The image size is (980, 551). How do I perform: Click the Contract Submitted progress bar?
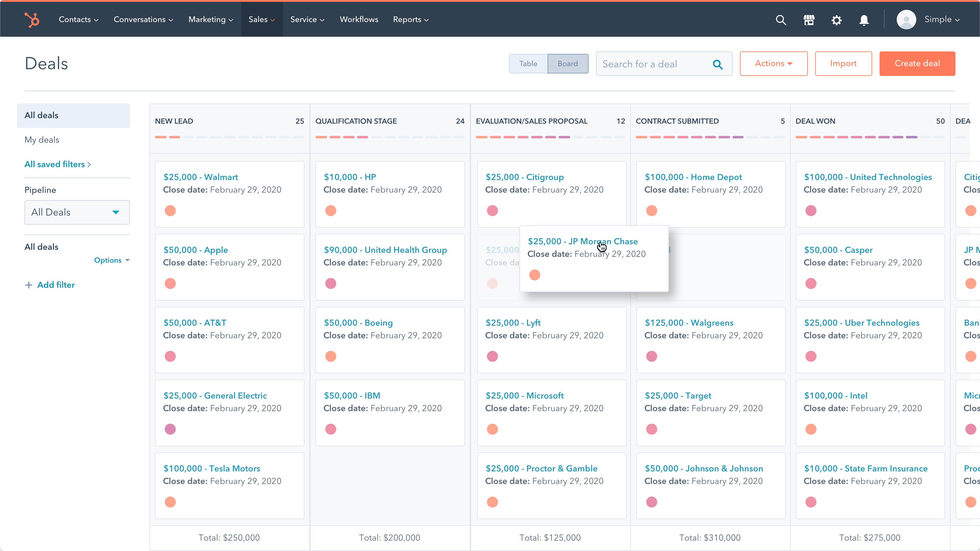[x=710, y=137]
